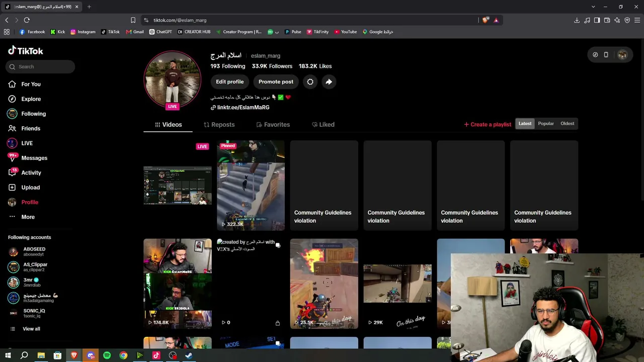Viewport: 644px width, 362px height.
Task: Sort videos by Popular
Action: click(x=546, y=124)
